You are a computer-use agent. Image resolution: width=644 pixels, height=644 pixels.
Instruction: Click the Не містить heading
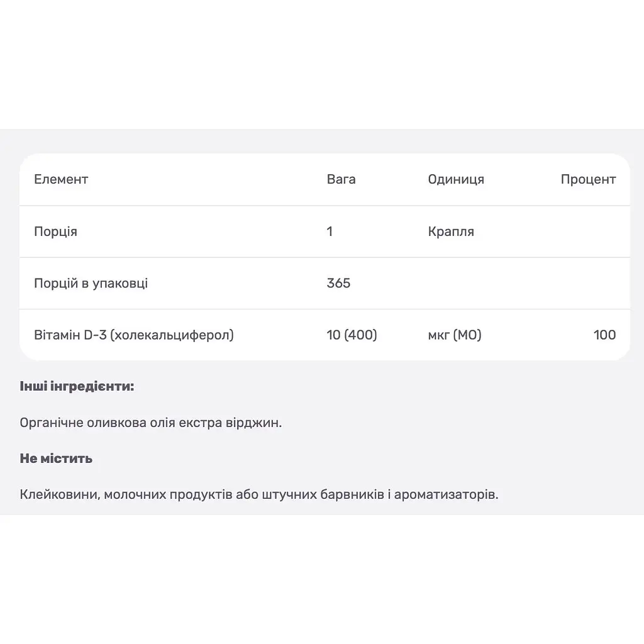pyautogui.click(x=56, y=458)
